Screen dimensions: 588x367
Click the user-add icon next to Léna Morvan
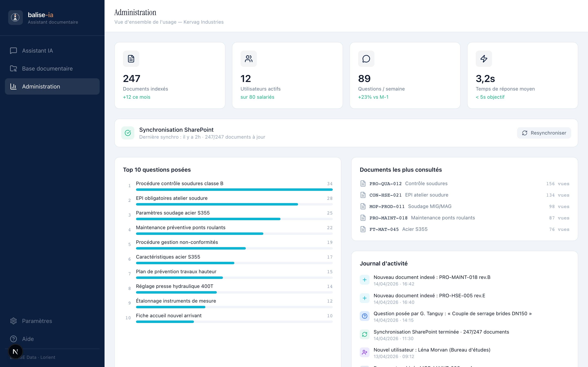(x=364, y=352)
